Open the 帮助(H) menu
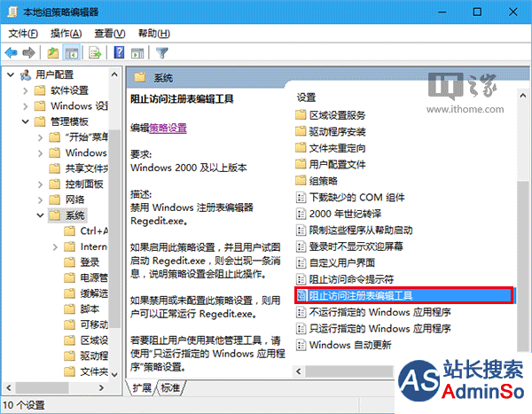Image resolution: width=532 pixels, height=414 pixels. click(x=153, y=34)
